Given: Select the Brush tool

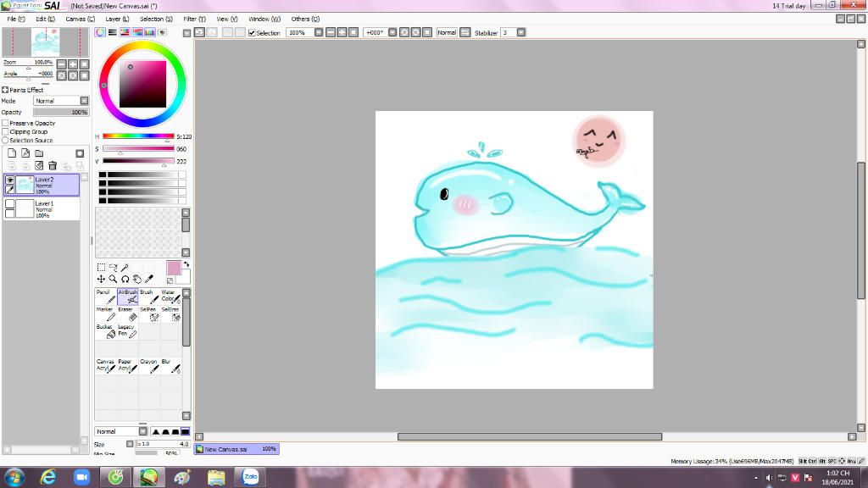Looking at the screenshot, I should click(149, 296).
